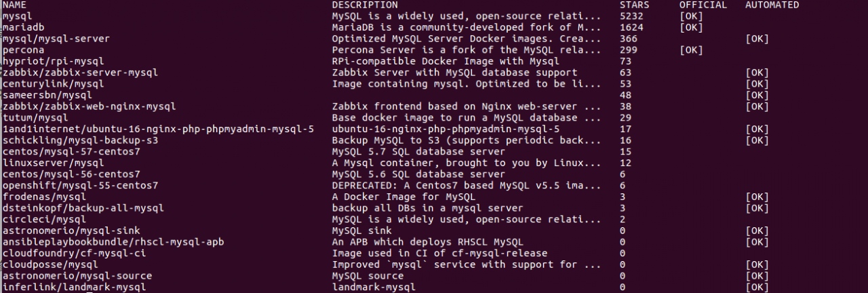Click the OFFICIAL column header
Viewport: 868px width, 293px height.
[703, 5]
